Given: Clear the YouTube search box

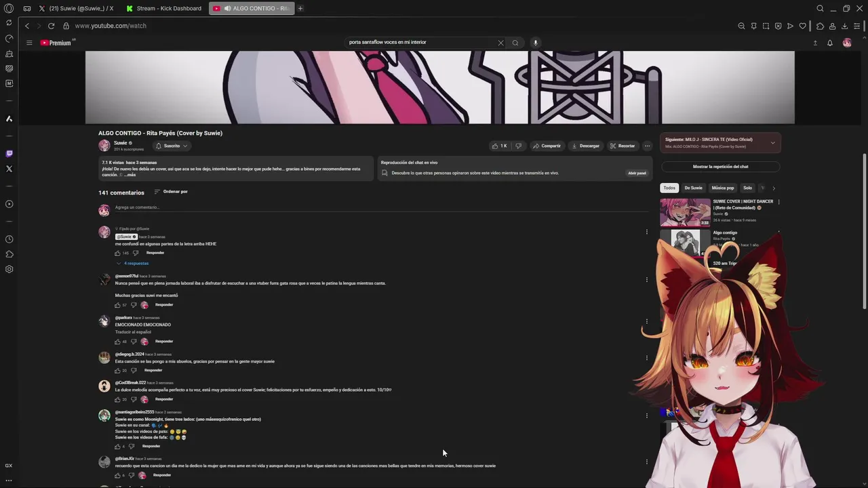Looking at the screenshot, I should point(500,43).
